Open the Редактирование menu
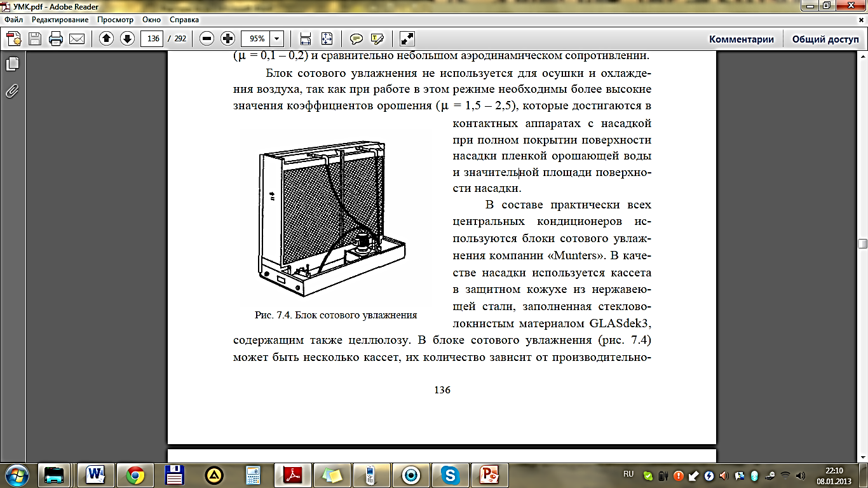This screenshot has height=488, width=868. (x=60, y=20)
